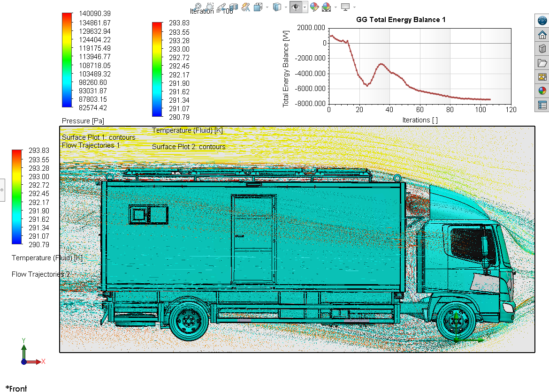Viewport: 549px width, 392px height.
Task: Open the Custom Properties task pane tab
Action: tap(542, 105)
